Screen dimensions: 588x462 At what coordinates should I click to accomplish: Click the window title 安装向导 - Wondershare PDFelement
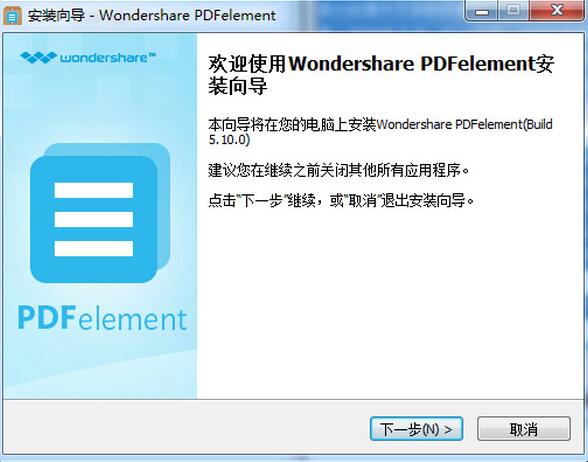(x=152, y=15)
